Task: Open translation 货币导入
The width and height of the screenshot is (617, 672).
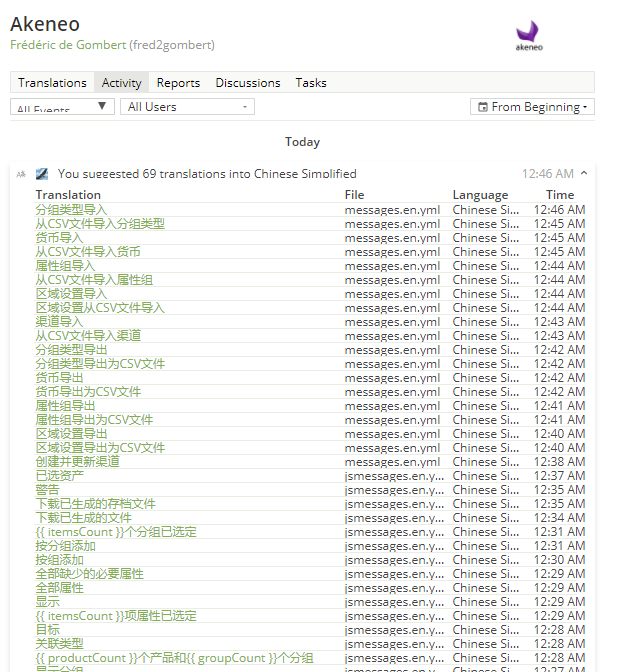Action: [59, 238]
